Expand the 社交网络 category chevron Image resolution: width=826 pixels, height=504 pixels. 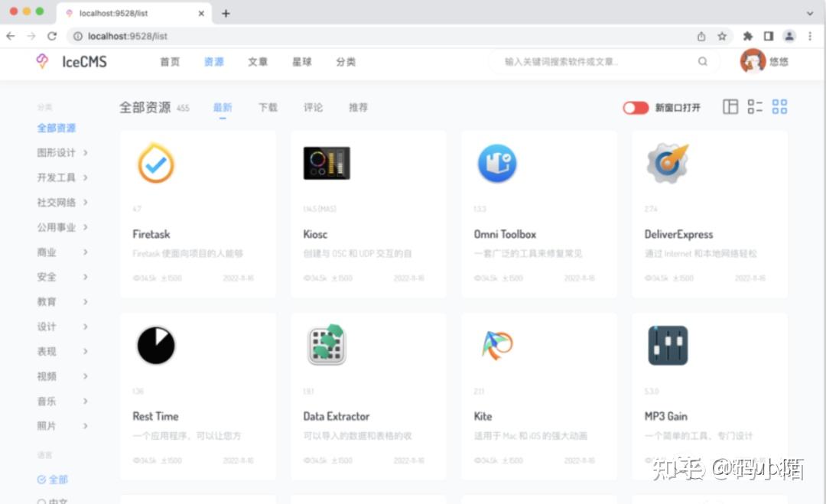tap(86, 202)
